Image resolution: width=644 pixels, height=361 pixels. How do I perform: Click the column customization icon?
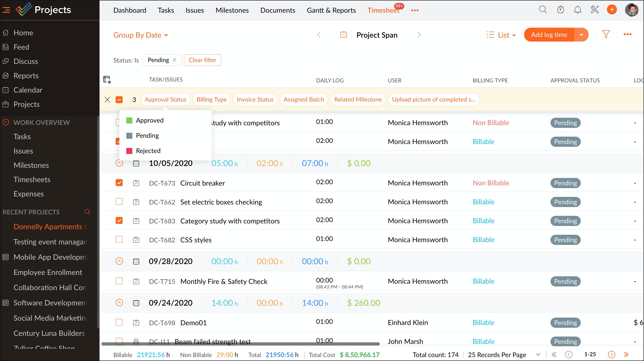tap(107, 80)
